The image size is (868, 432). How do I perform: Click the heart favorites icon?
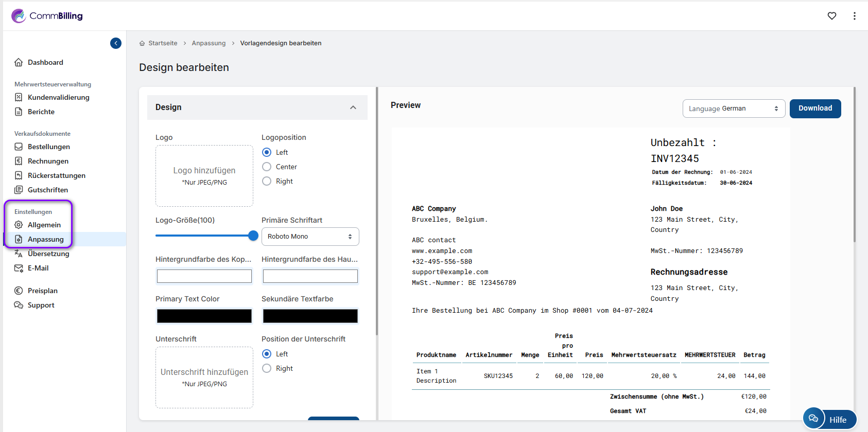click(x=832, y=16)
